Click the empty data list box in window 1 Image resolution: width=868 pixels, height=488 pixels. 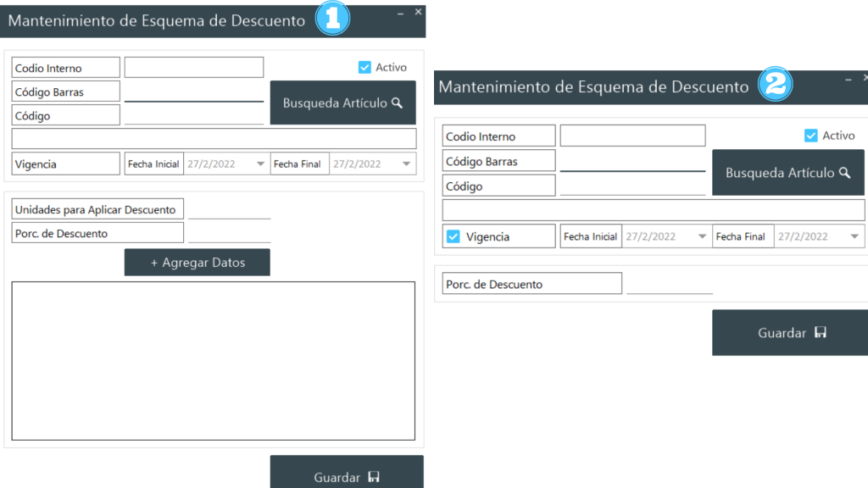(x=213, y=361)
